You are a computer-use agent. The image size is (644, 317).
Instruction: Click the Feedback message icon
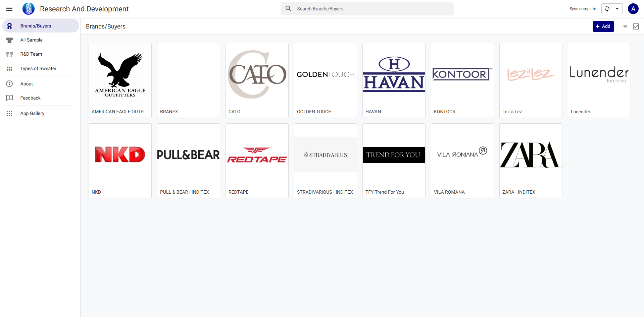(10, 98)
